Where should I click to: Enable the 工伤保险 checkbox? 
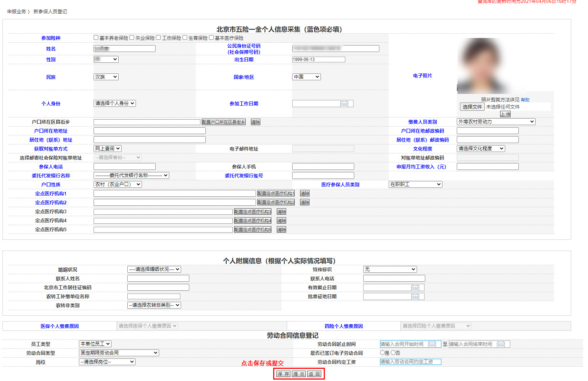coord(158,37)
